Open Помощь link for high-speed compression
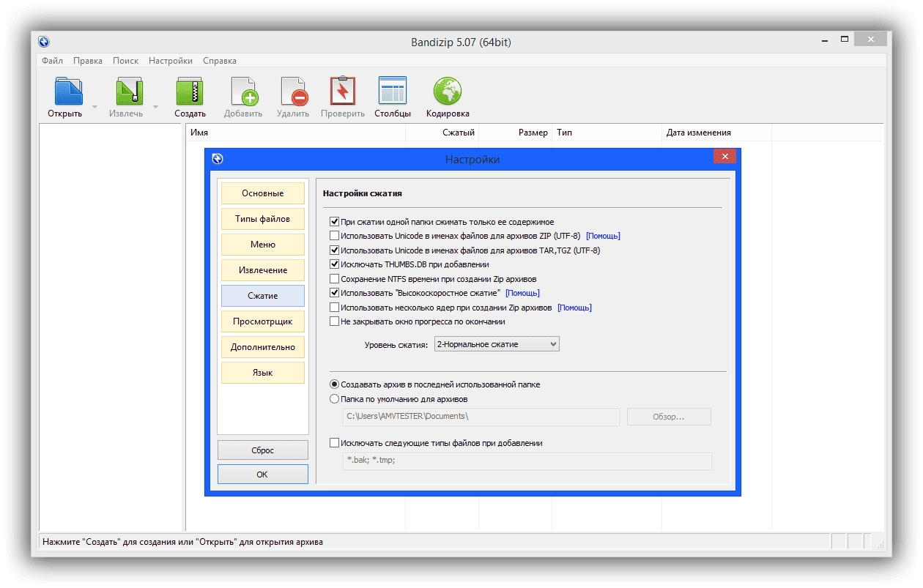Image resolution: width=923 pixels, height=588 pixels. pyautogui.click(x=522, y=293)
